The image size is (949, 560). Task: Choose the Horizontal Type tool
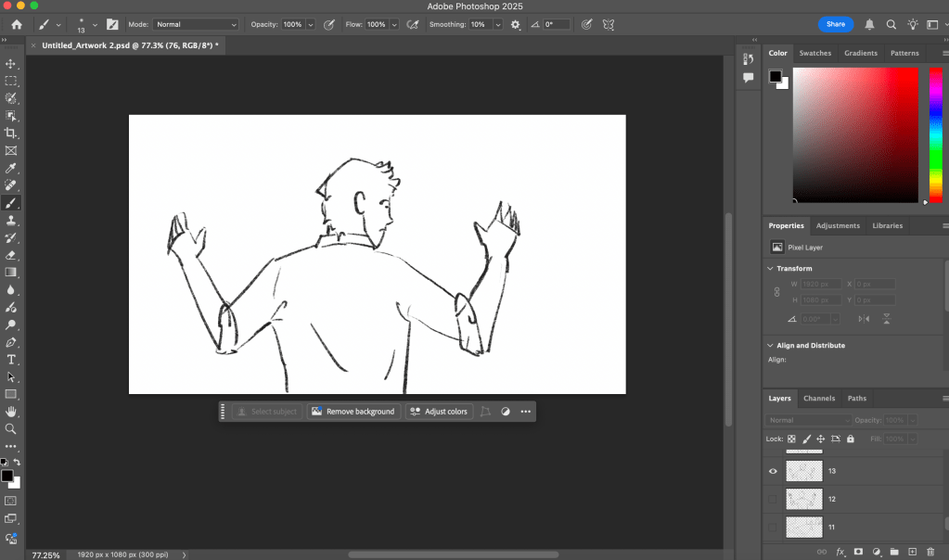(x=11, y=360)
